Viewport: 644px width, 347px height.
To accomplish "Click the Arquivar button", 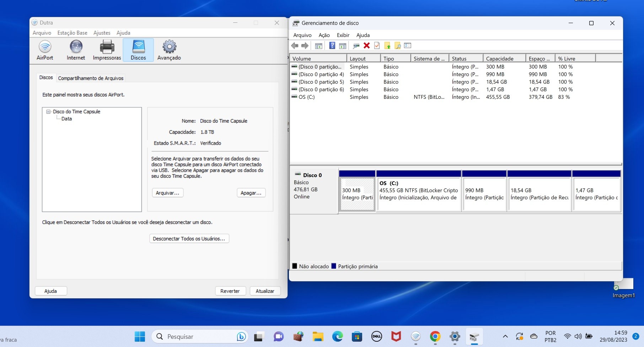I will 167,192.
